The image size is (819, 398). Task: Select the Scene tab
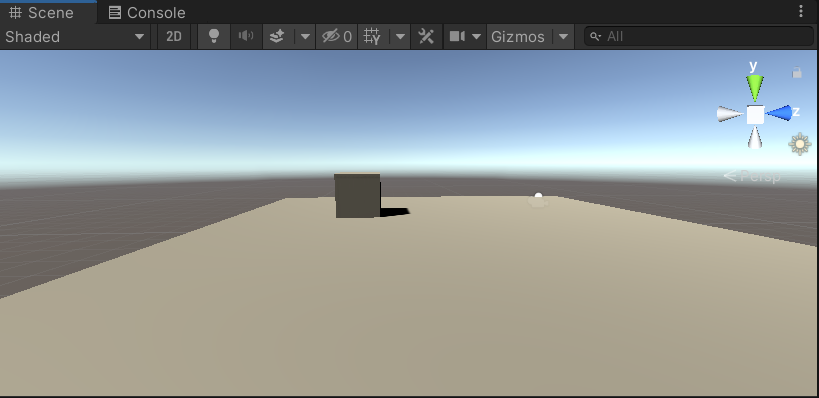point(41,13)
